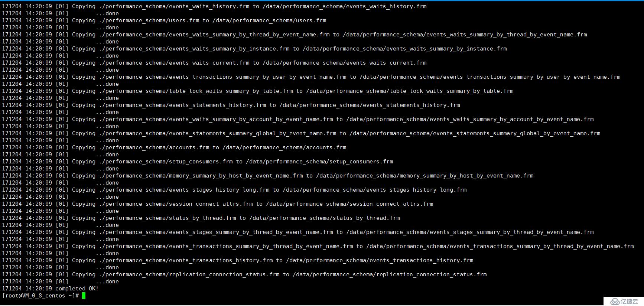Screen dimensions: 644x306
Task: Click source ./performance_schema/replication_connection_status.frm
Action: point(189,274)
